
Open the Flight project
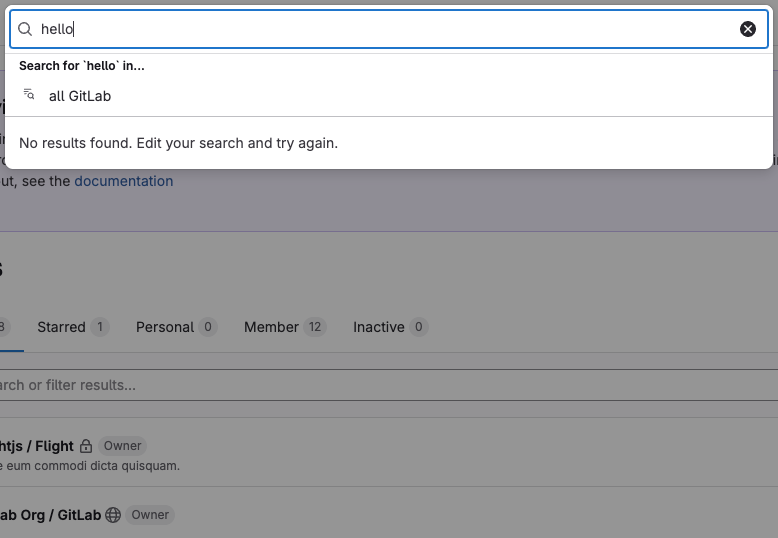(x=37, y=446)
